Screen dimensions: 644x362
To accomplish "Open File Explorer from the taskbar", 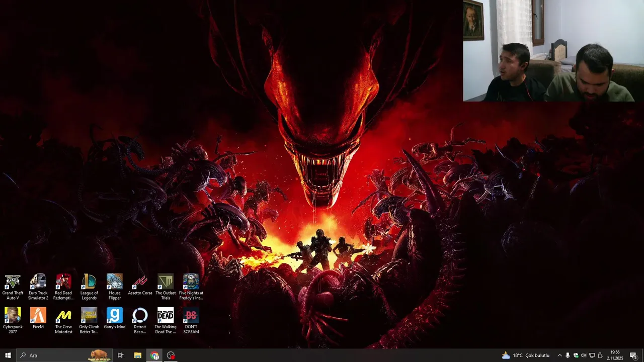I will pos(138,355).
